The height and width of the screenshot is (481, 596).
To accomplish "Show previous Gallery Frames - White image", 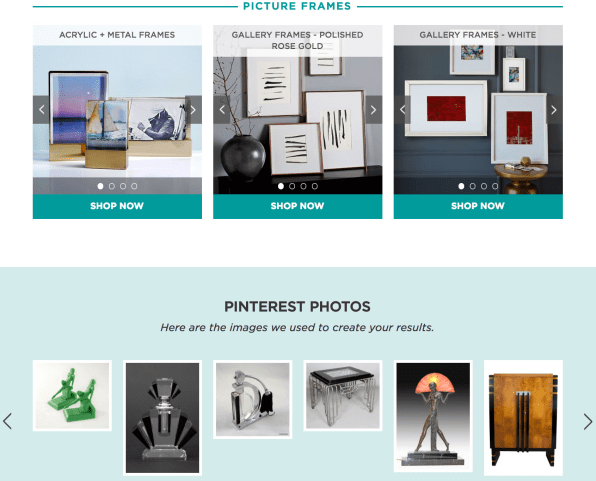I will (x=402, y=110).
